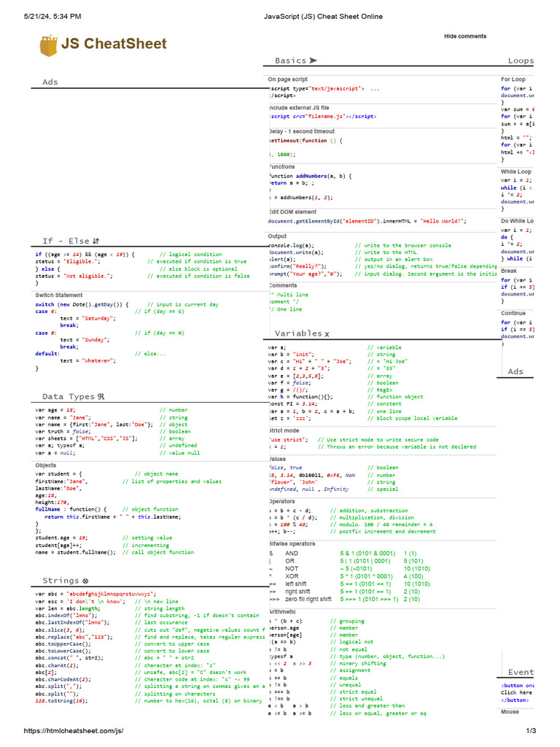This screenshot has width=560, height=747.
Task: Click the JS CheatSheet title
Action: pos(114,44)
